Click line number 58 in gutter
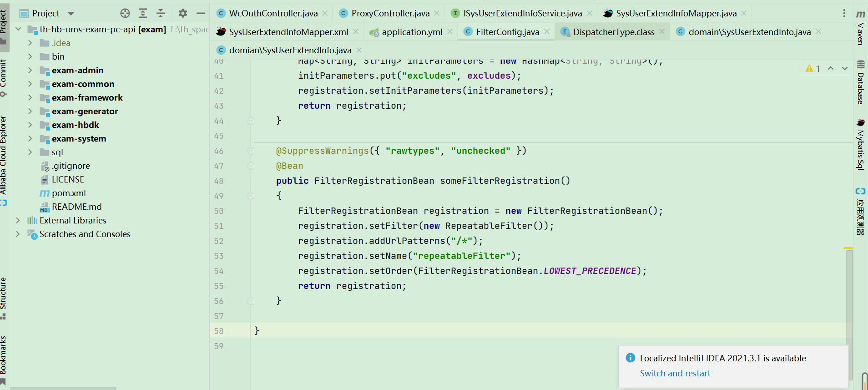 [219, 331]
